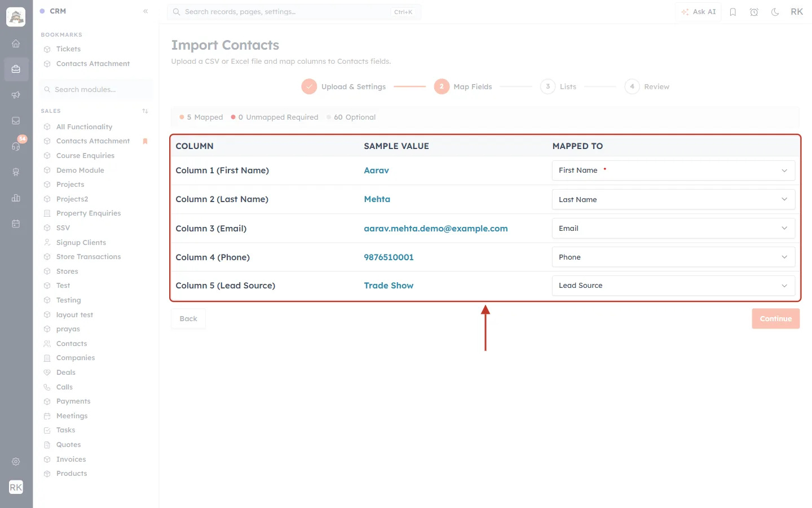Open the megaphone marketing icon in rail
This screenshot has width=812, height=508.
tap(16, 95)
